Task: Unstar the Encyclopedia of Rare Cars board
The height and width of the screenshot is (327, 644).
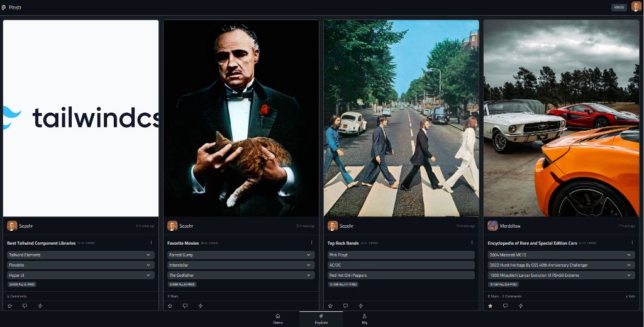Action: (x=491, y=306)
